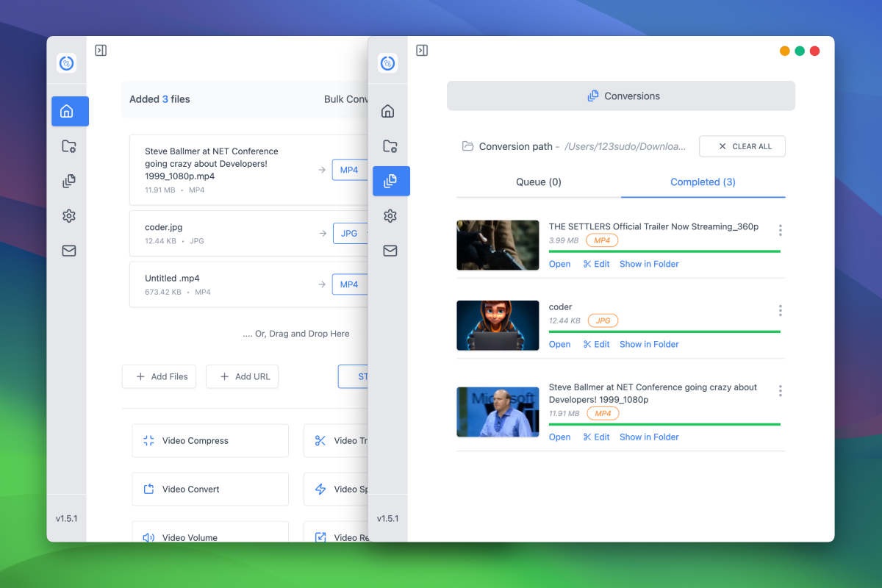Click the green progress bar for coder conversion

664,332
